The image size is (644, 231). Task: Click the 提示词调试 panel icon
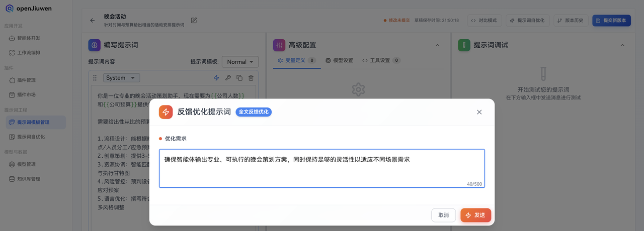464,45
